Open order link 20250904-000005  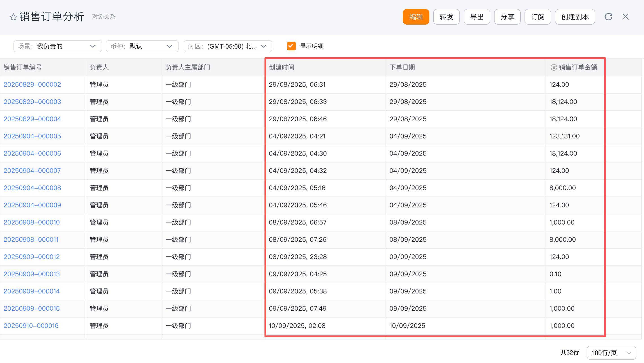tap(32, 136)
